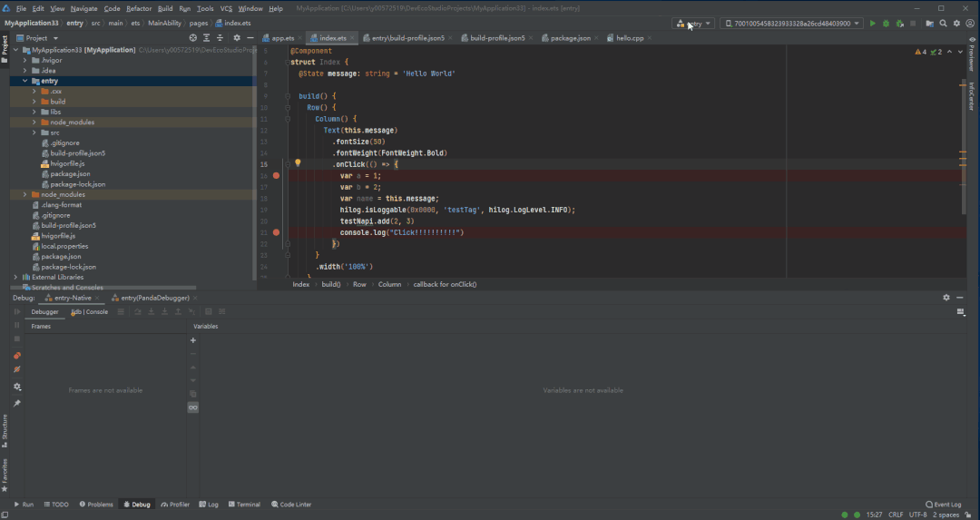
Task: Remove the breakpoint on line 16
Action: pyautogui.click(x=276, y=176)
